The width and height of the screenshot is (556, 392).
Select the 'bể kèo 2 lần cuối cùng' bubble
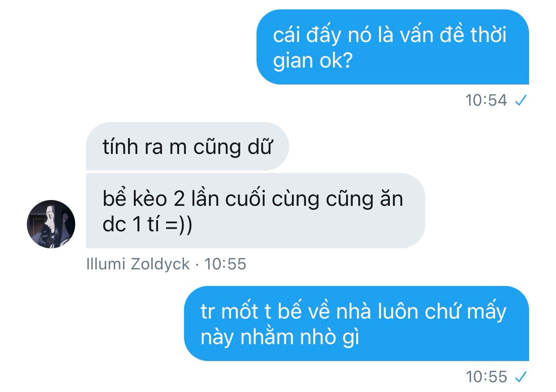click(x=255, y=211)
